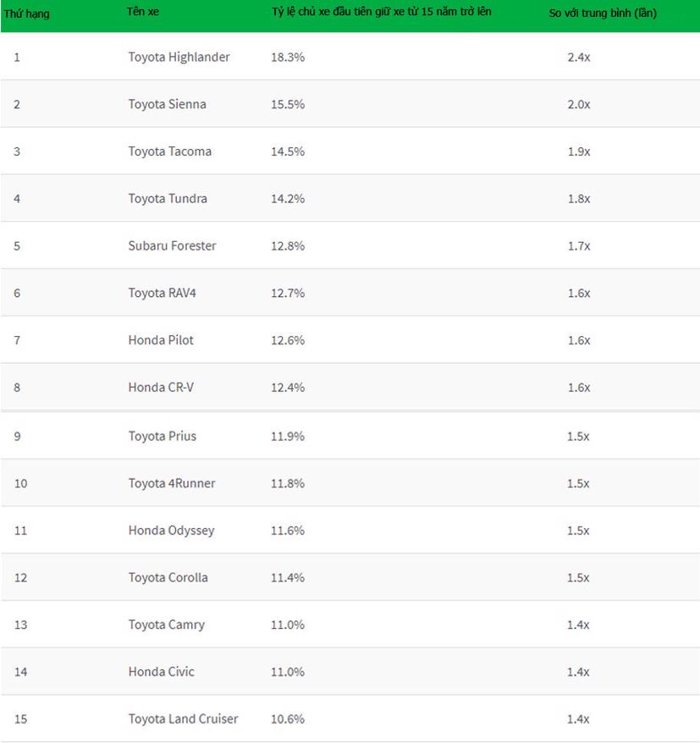Click on Honda CR-V
Image resolution: width=700 pixels, height=743 pixels.
point(161,388)
